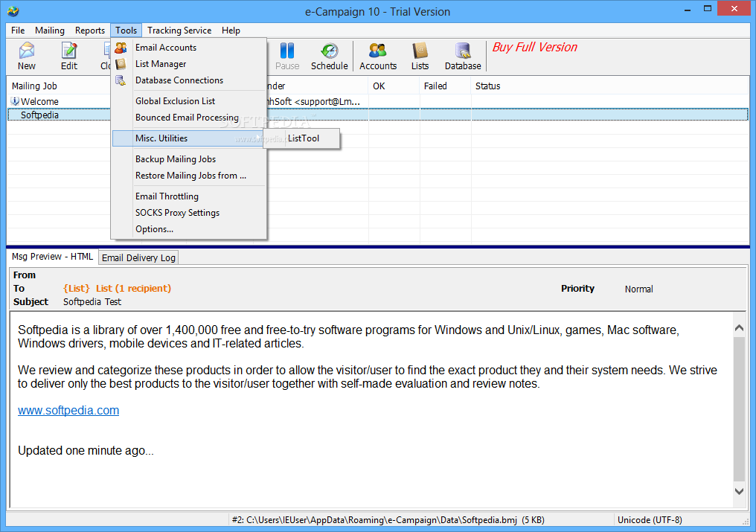Close the open Tools menu
Image resolution: width=756 pixels, height=532 pixels.
[126, 30]
